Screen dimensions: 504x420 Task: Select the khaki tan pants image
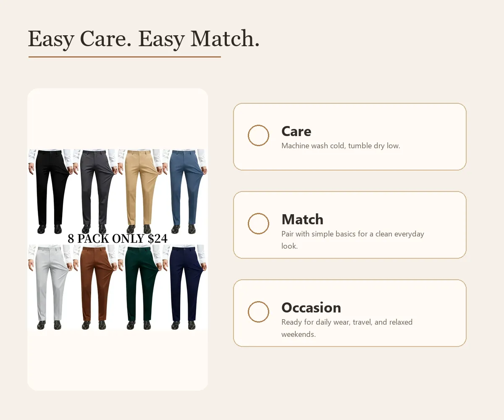(140, 191)
